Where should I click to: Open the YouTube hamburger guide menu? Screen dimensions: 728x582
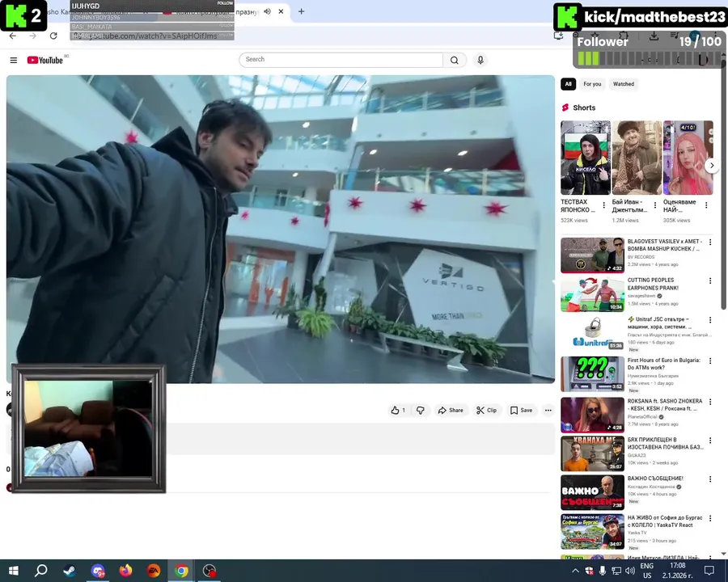pyautogui.click(x=14, y=61)
